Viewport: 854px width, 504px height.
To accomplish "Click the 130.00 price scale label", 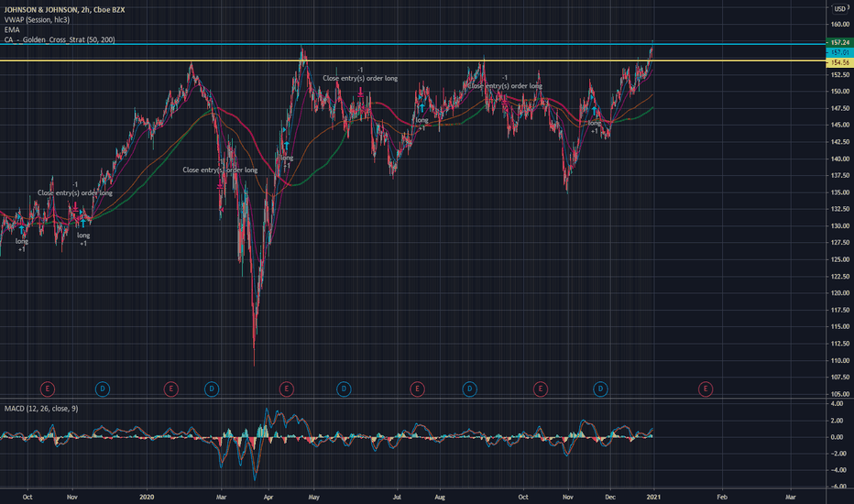I will pos(840,225).
